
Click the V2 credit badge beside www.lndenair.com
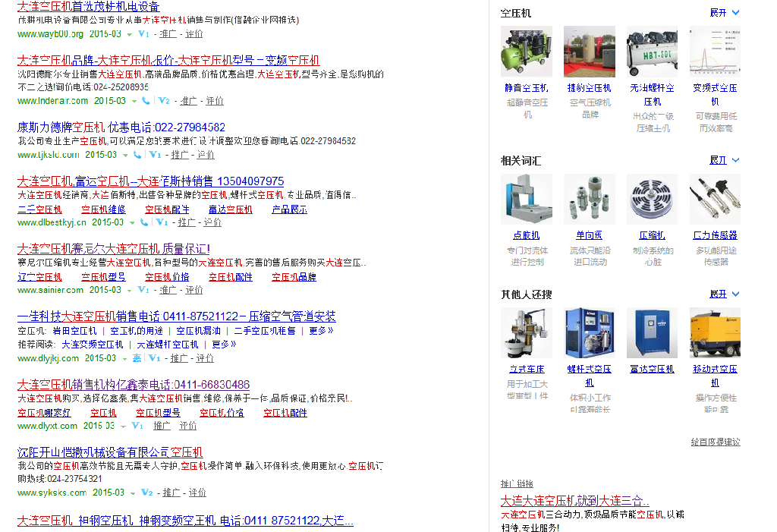[x=164, y=101]
